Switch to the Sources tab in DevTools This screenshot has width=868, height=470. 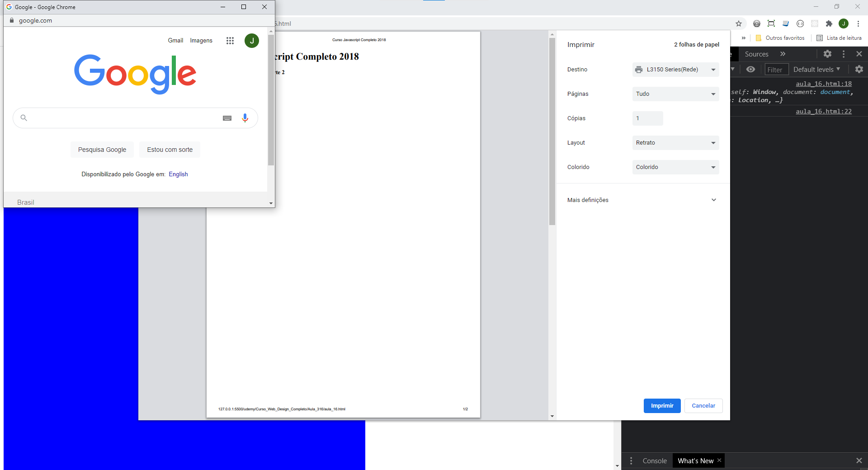(x=756, y=54)
